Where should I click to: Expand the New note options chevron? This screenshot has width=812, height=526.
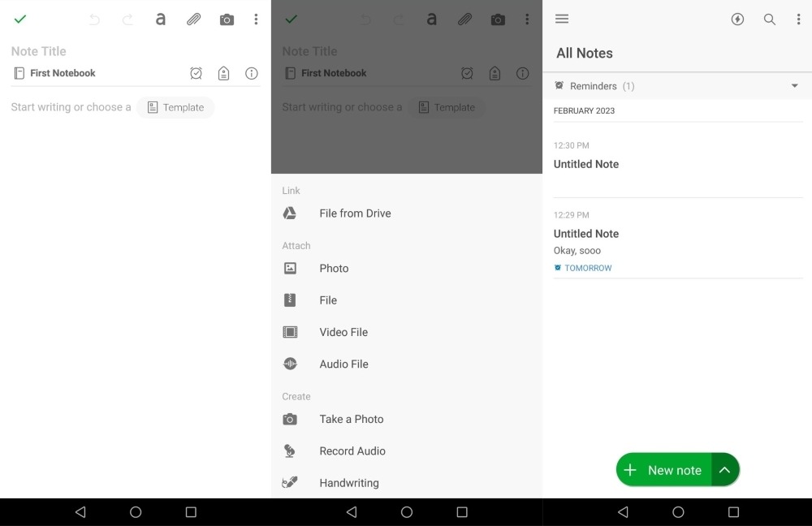pyautogui.click(x=724, y=469)
